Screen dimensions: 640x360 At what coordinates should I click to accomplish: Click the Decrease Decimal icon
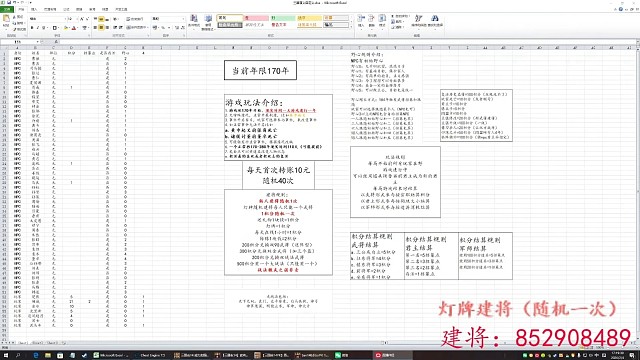pyautogui.click(x=183, y=28)
